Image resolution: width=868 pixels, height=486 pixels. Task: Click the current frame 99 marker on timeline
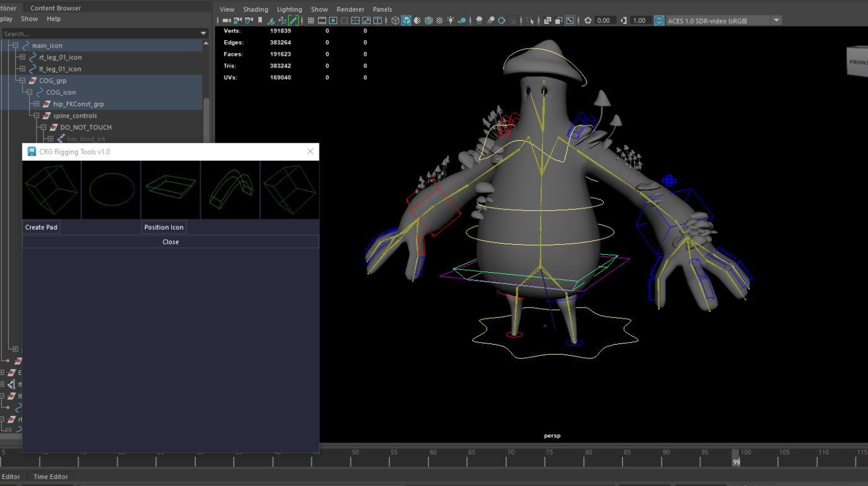736,457
